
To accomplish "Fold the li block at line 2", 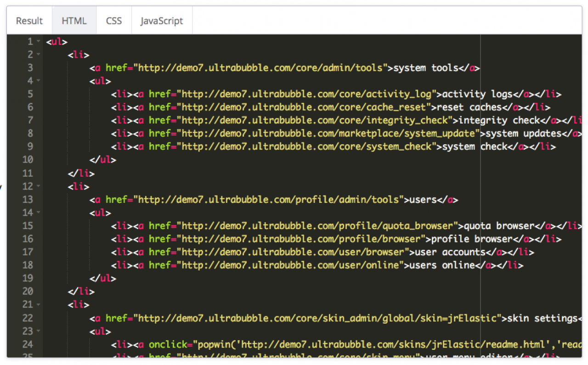I will [x=39, y=55].
